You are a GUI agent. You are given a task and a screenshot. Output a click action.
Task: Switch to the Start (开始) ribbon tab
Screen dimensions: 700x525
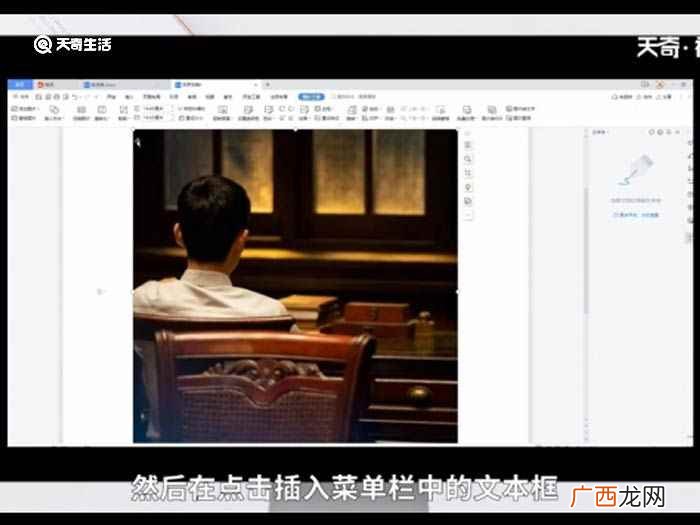tap(111, 96)
